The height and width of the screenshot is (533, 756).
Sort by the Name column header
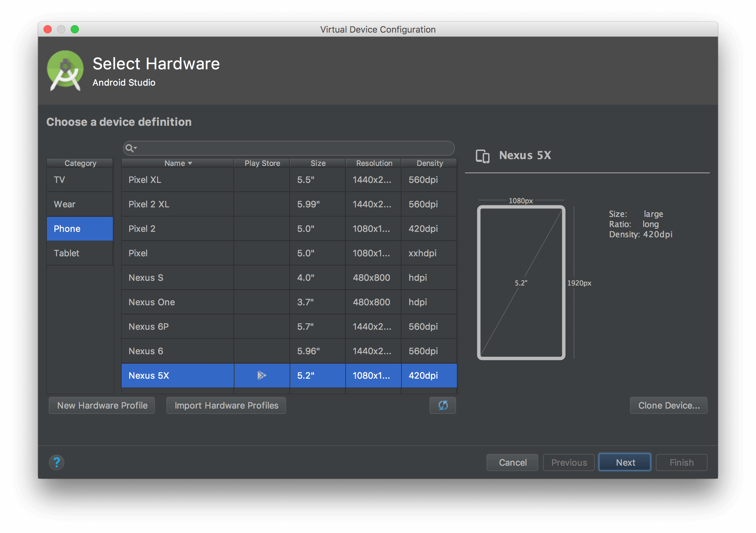(178, 163)
